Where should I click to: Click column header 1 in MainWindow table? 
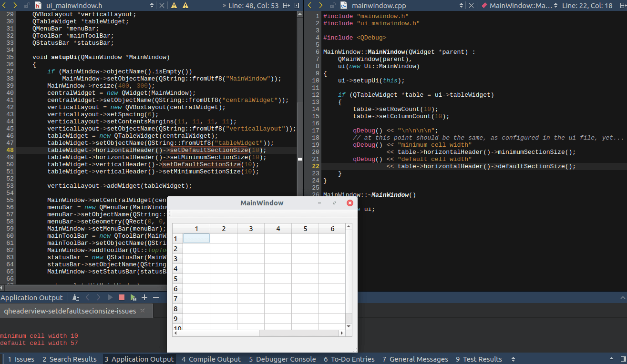click(196, 229)
